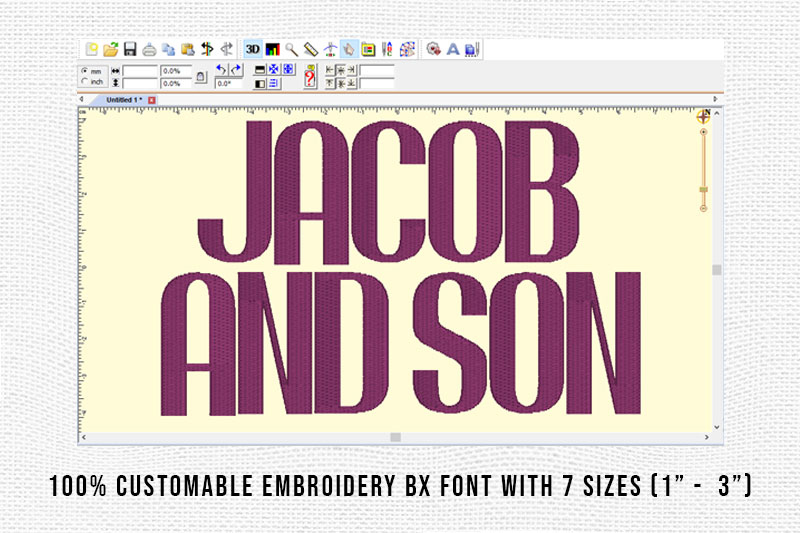Select the AND SON embroidered text

click(x=401, y=343)
